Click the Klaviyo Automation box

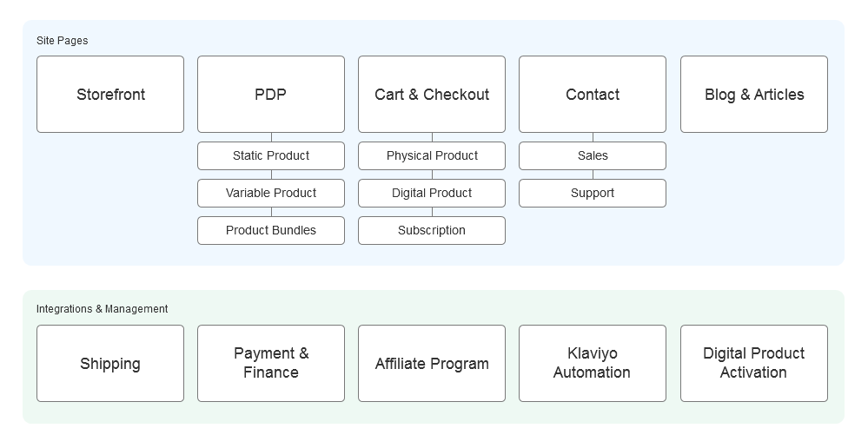593,364
